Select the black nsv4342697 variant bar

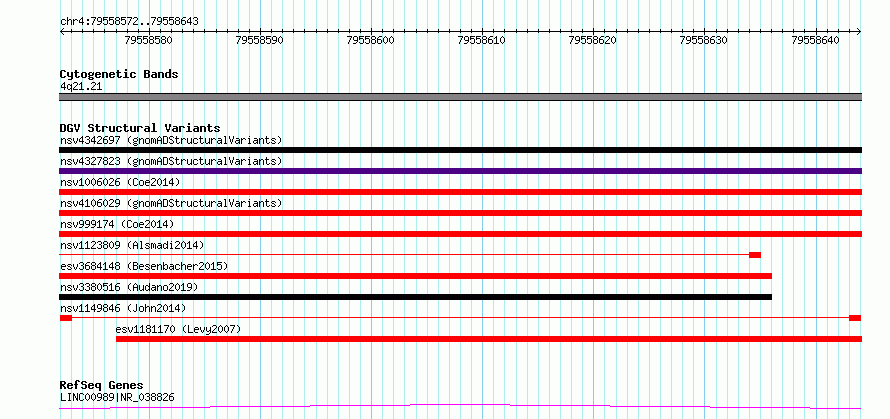point(460,150)
